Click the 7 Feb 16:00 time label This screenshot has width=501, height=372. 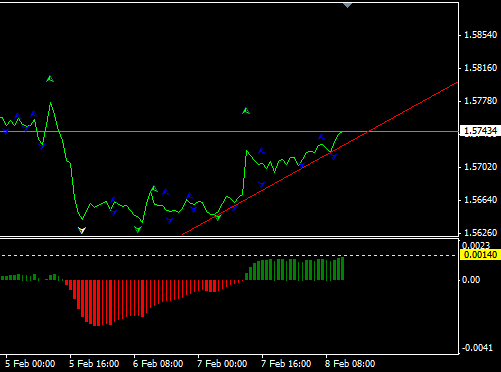pyautogui.click(x=286, y=363)
